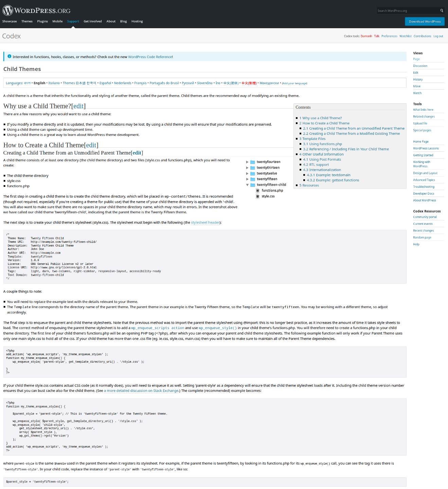Switch language to Français

pyautogui.click(x=140, y=83)
